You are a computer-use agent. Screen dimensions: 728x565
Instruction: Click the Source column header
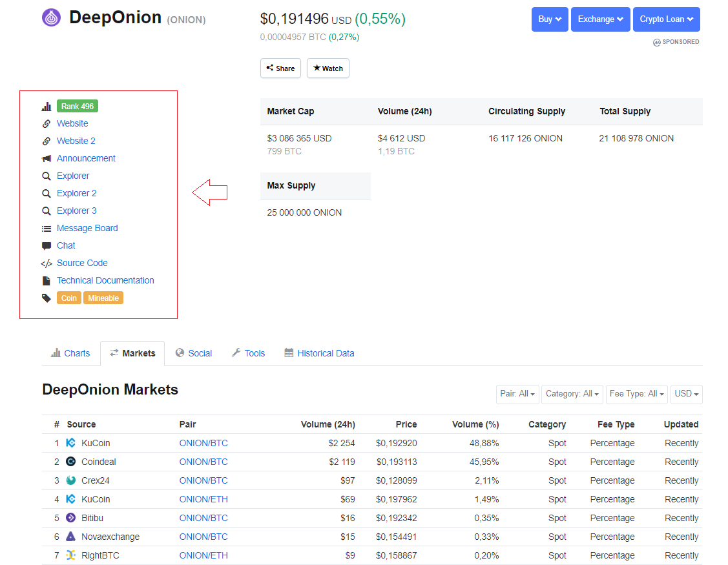click(x=81, y=424)
